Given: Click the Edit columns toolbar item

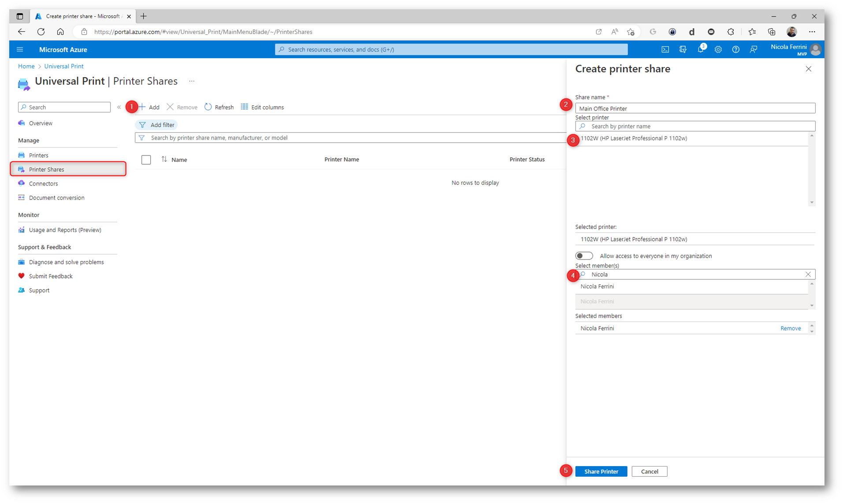Looking at the screenshot, I should 262,107.
